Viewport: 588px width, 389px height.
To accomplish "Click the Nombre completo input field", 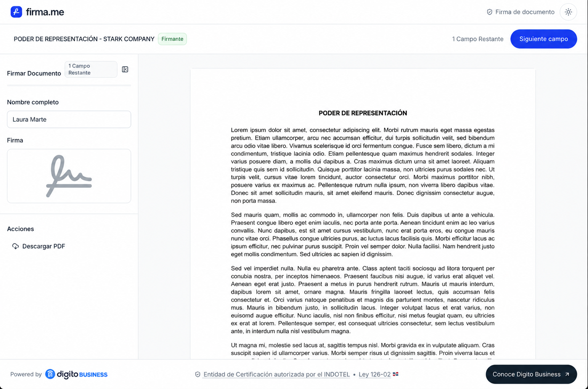I will pyautogui.click(x=69, y=119).
